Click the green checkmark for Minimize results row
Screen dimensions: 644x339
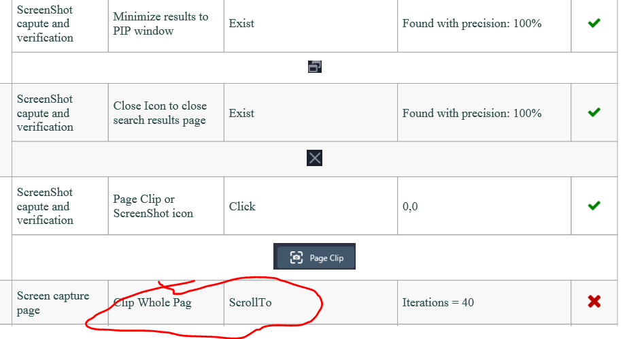[594, 23]
